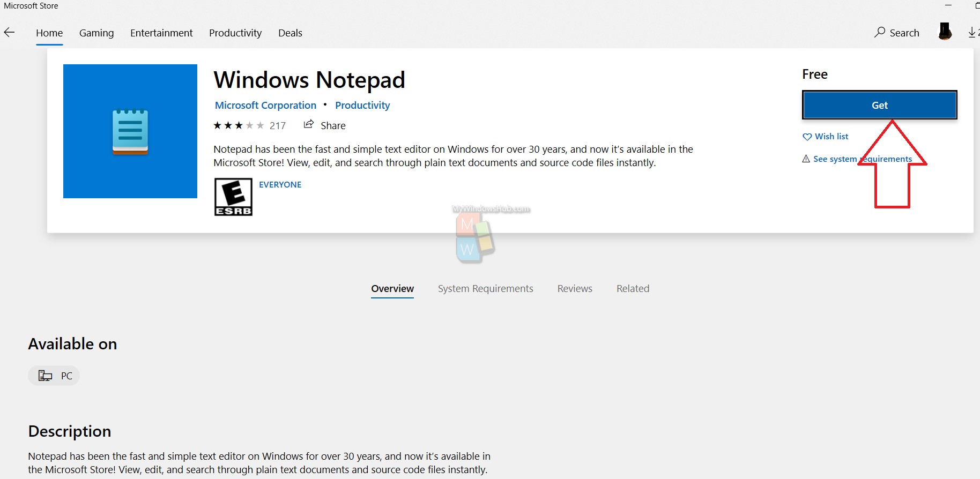
Task: Click the Available on heading
Action: coord(72,343)
